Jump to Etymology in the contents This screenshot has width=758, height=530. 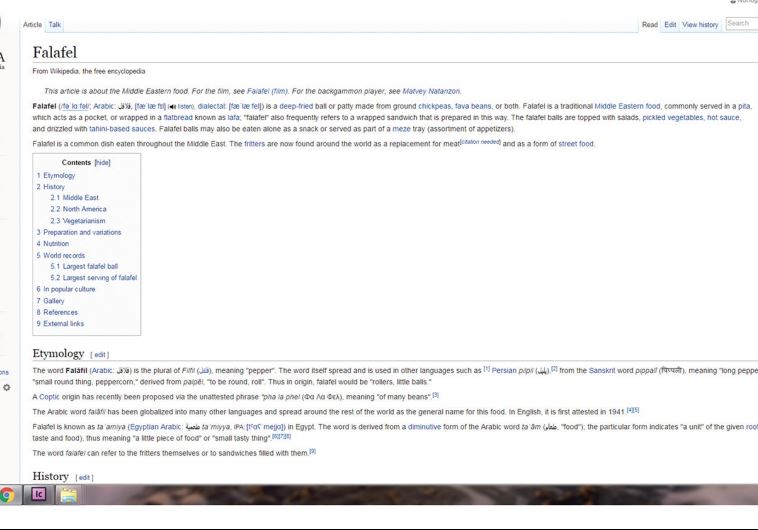(x=59, y=176)
